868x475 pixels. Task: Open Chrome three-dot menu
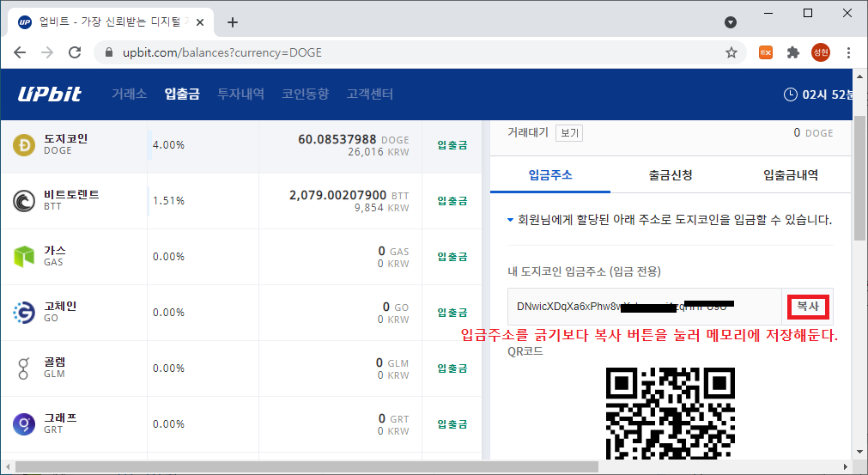[848, 52]
